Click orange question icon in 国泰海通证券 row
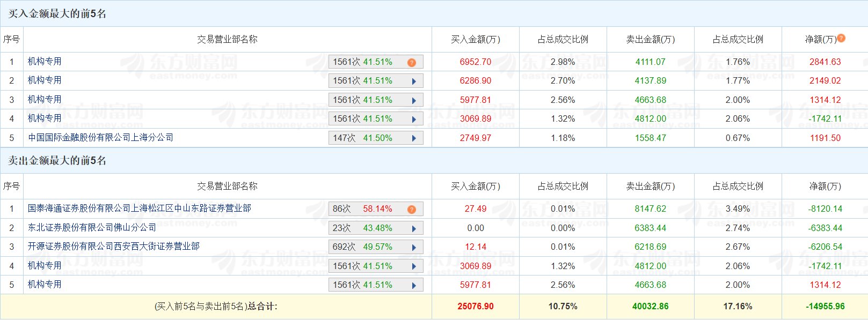 [412, 209]
